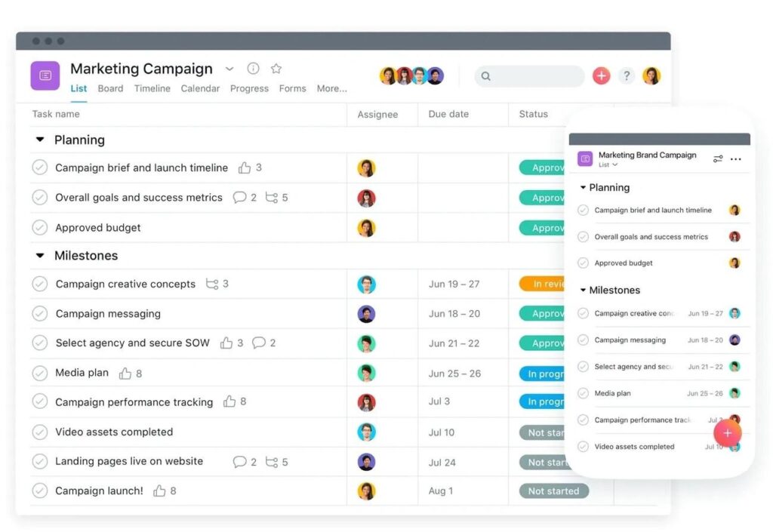Click the red plus add button in header
This screenshot has height=532, width=773.
tap(601, 75)
